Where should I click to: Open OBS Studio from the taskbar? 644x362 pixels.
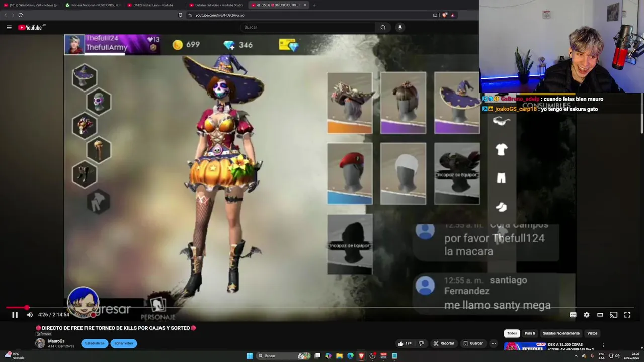[372, 356]
